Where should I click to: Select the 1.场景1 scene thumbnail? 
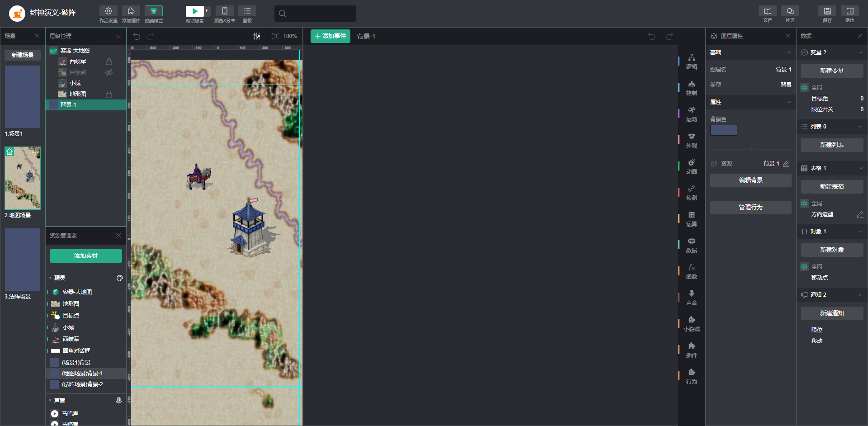pyautogui.click(x=23, y=97)
